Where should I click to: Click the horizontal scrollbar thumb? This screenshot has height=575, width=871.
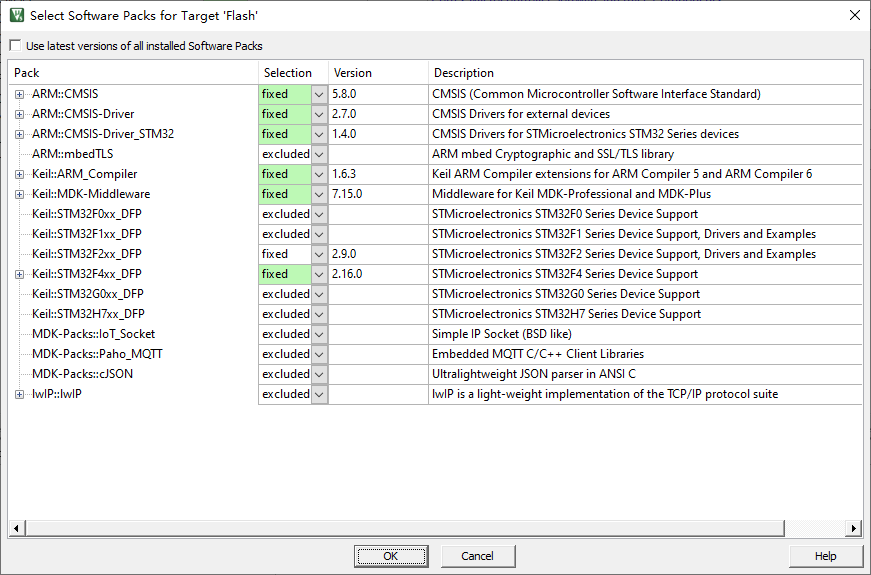tap(404, 528)
